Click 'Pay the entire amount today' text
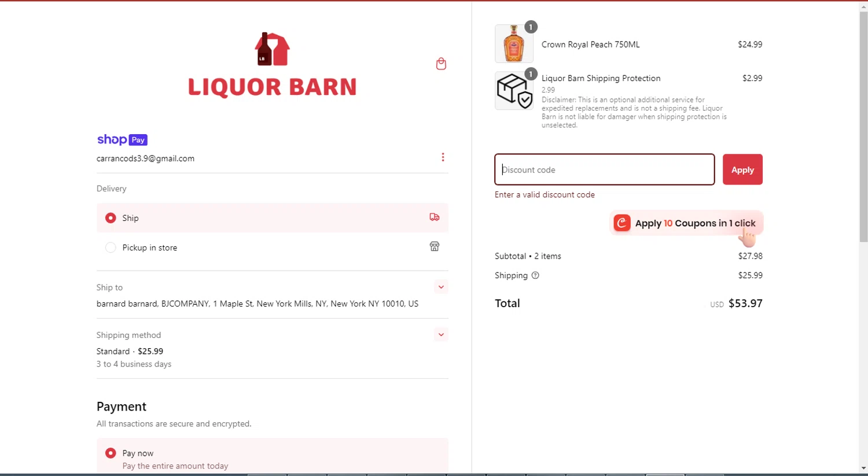Screen dimensions: 868x476 tap(175, 466)
